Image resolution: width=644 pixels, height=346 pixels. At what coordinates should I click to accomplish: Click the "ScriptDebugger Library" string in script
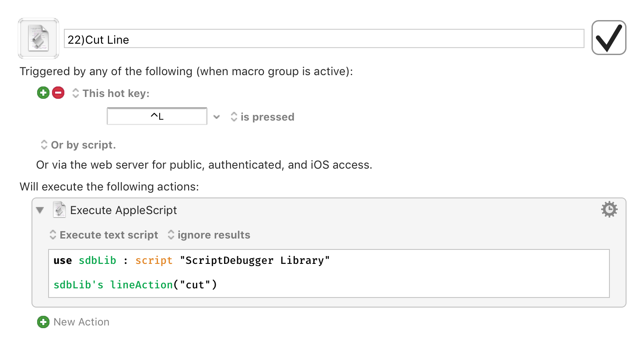(x=255, y=261)
